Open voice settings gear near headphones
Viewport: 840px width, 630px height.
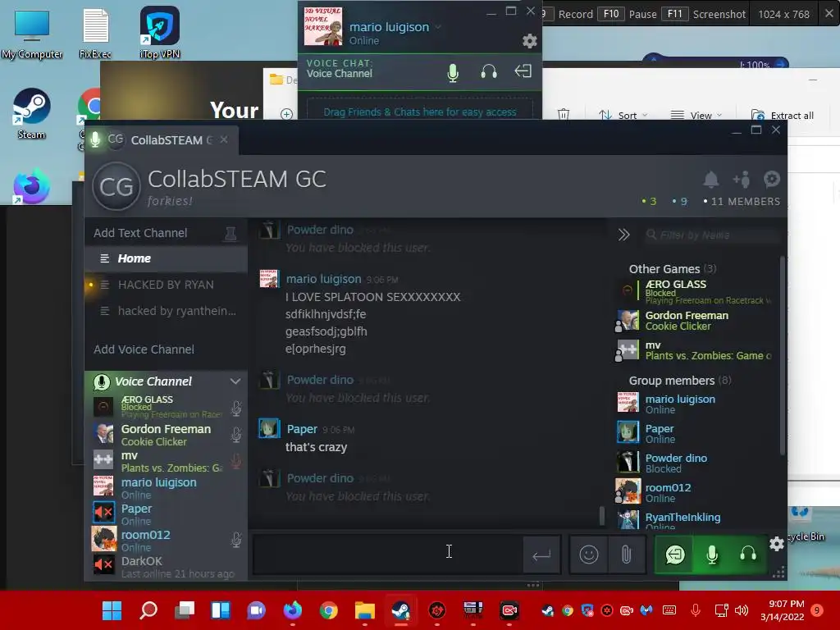click(x=776, y=545)
